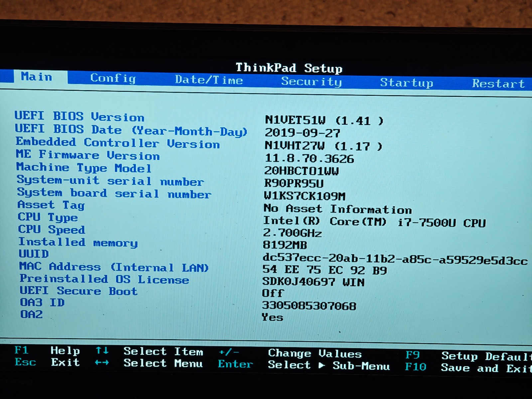Click the 8192MB memory value
532x399 pixels.
click(x=285, y=245)
